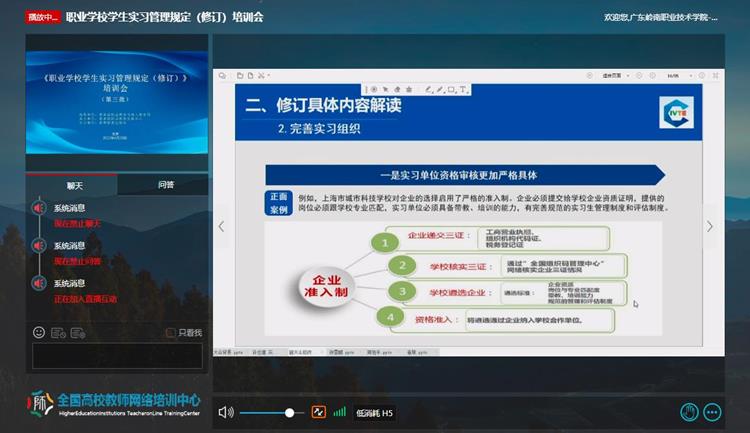Click the raise hand icon
750x433 pixels.
pyautogui.click(x=689, y=411)
